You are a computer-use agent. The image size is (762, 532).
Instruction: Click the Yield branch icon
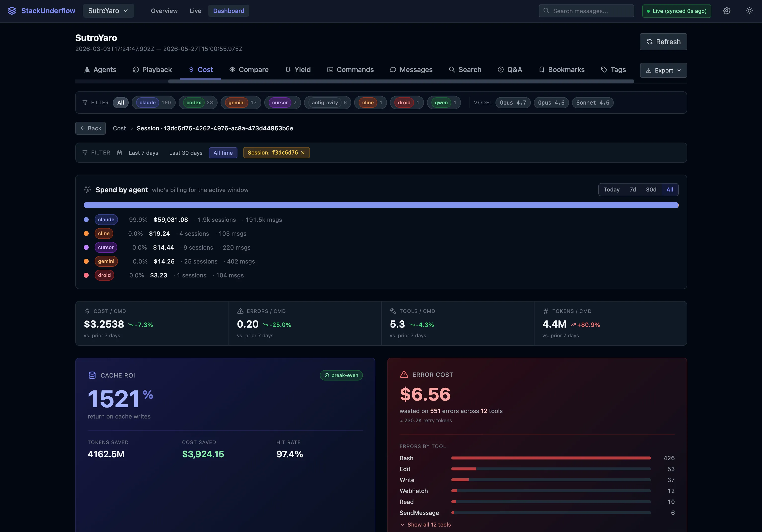[288, 70]
